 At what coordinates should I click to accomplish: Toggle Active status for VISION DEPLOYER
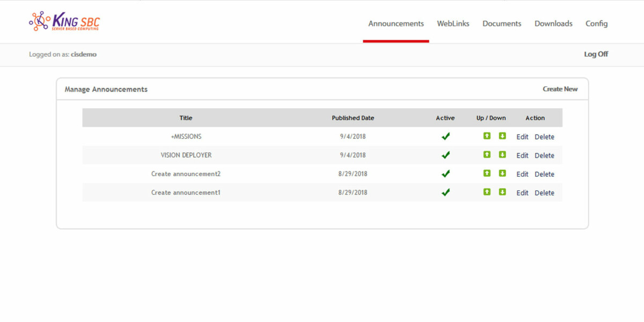(x=445, y=155)
